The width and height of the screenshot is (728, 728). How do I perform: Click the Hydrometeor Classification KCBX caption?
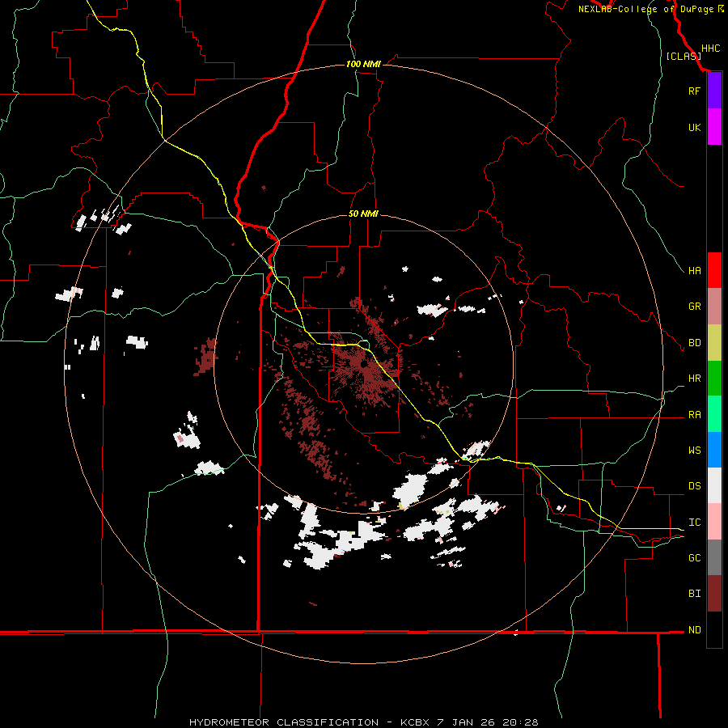point(363,722)
